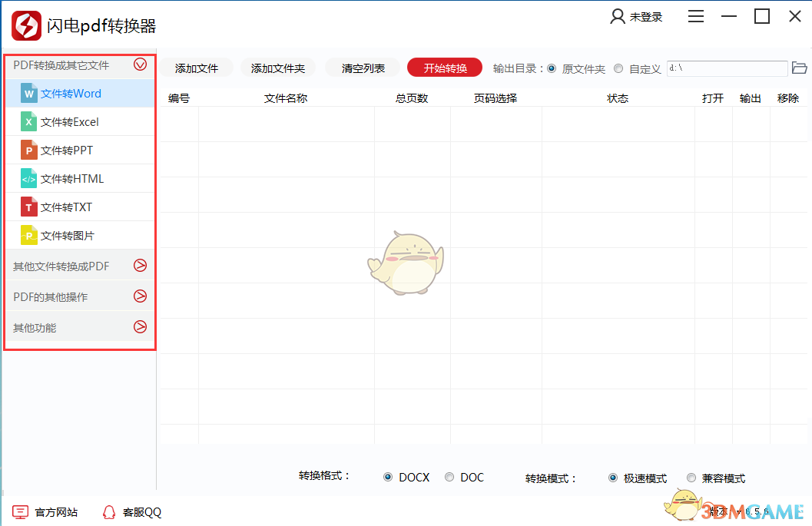
Task: Click the 闪电pdf转换器 app logo
Action: point(27,24)
